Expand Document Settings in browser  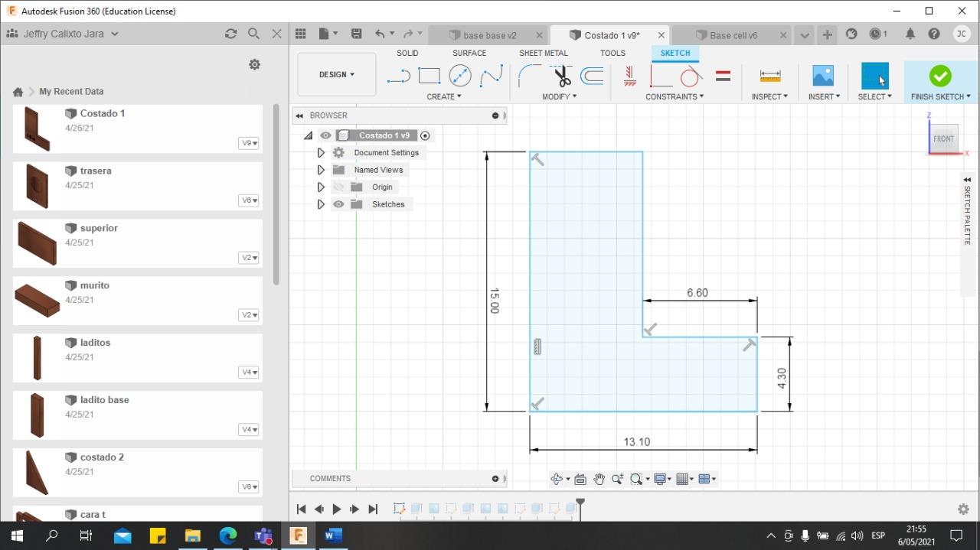click(x=321, y=153)
